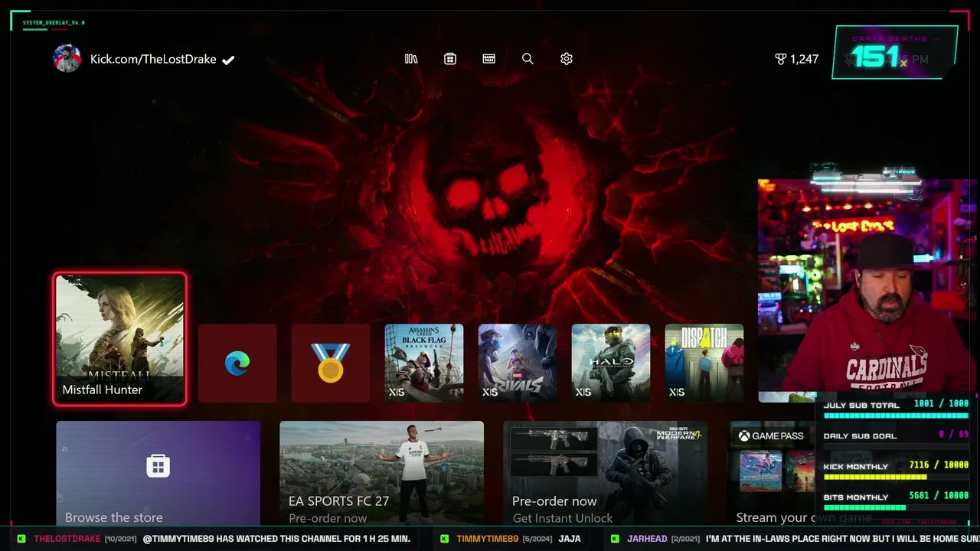
Task: Open the Modern Warfare Pre-order now card
Action: 606,473
